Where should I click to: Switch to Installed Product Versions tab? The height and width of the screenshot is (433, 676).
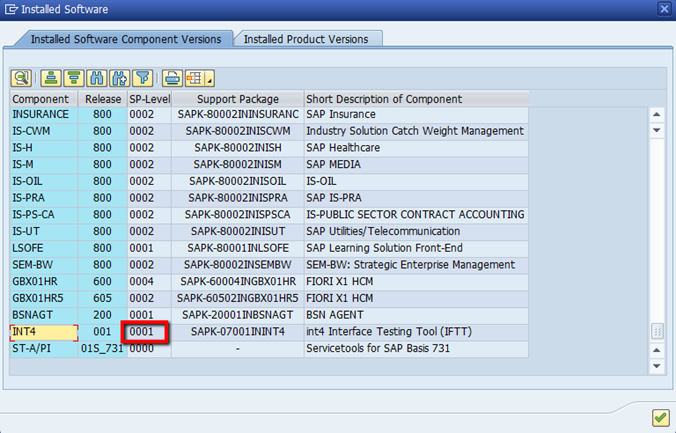coord(306,39)
